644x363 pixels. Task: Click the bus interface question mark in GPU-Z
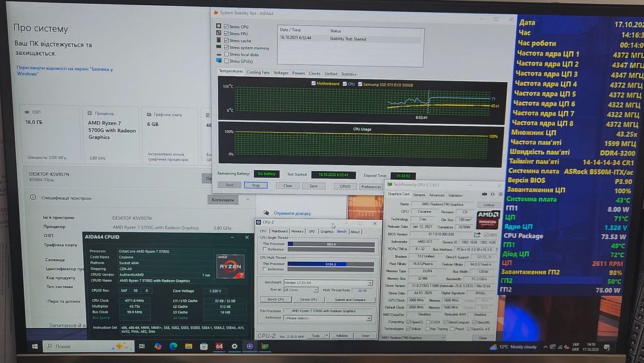pos(496,249)
